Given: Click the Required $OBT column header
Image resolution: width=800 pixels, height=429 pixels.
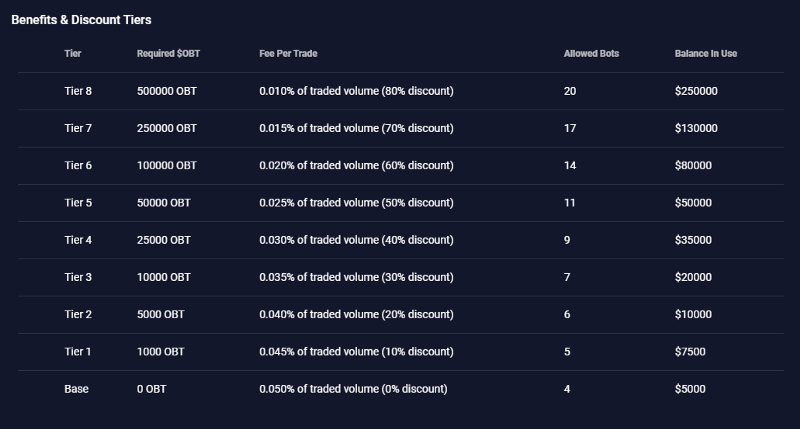Looking at the screenshot, I should point(168,53).
